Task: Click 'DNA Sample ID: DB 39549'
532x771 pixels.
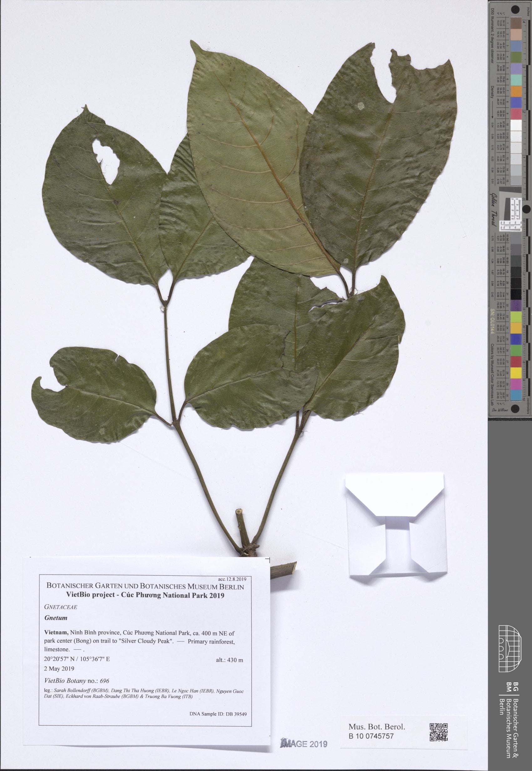Action: point(218,714)
